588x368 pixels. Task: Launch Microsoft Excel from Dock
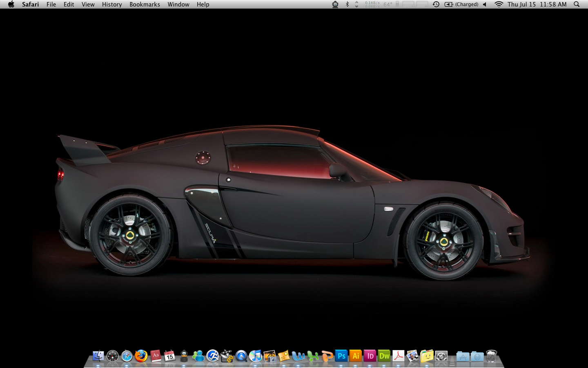pos(313,356)
